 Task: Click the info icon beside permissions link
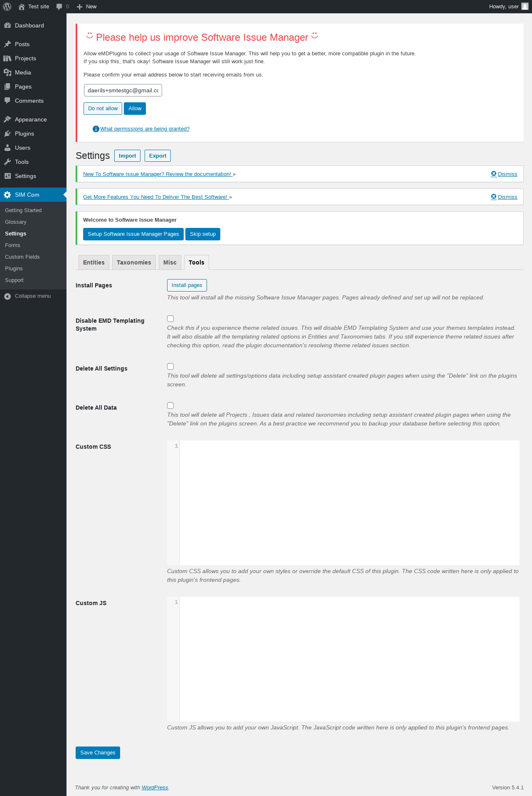coord(96,129)
